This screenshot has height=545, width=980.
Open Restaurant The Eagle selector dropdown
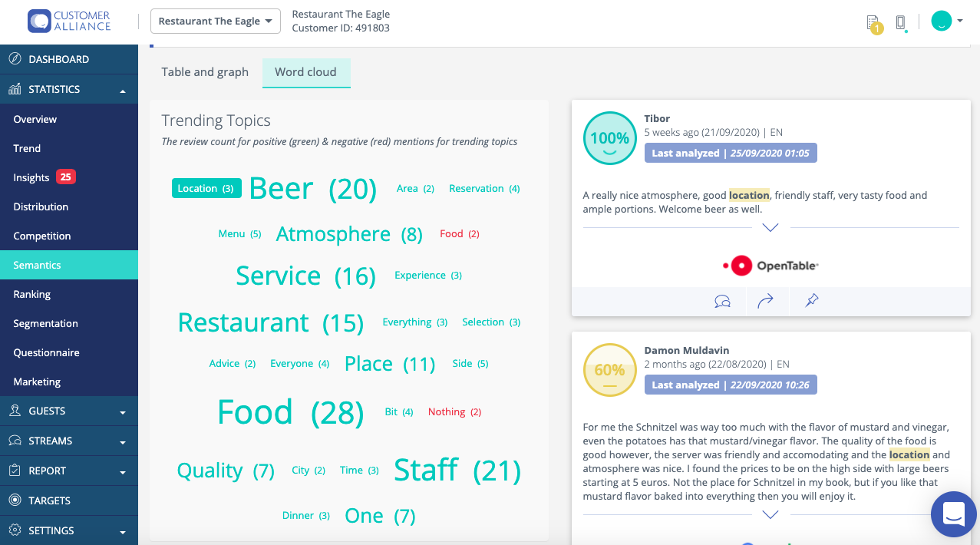click(216, 21)
